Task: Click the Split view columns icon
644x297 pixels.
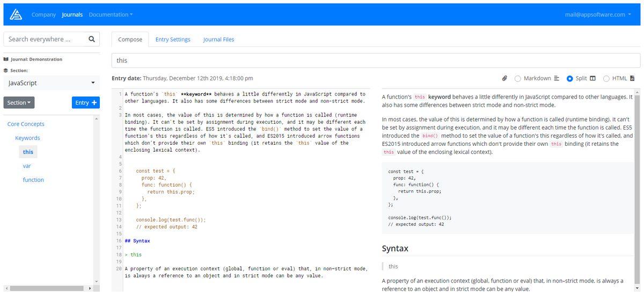Action: 593,78
